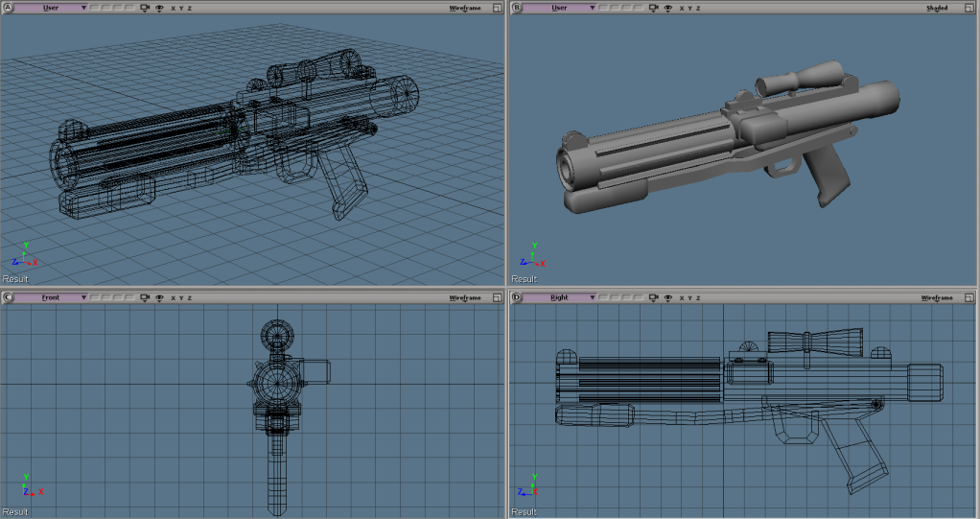Click the pistol grip in shaded viewport B
Image resolution: width=980 pixels, height=519 pixels.
827,175
